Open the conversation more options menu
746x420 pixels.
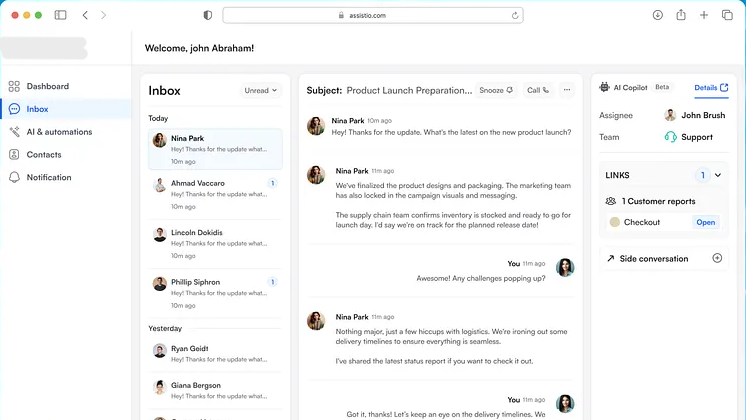coord(567,90)
